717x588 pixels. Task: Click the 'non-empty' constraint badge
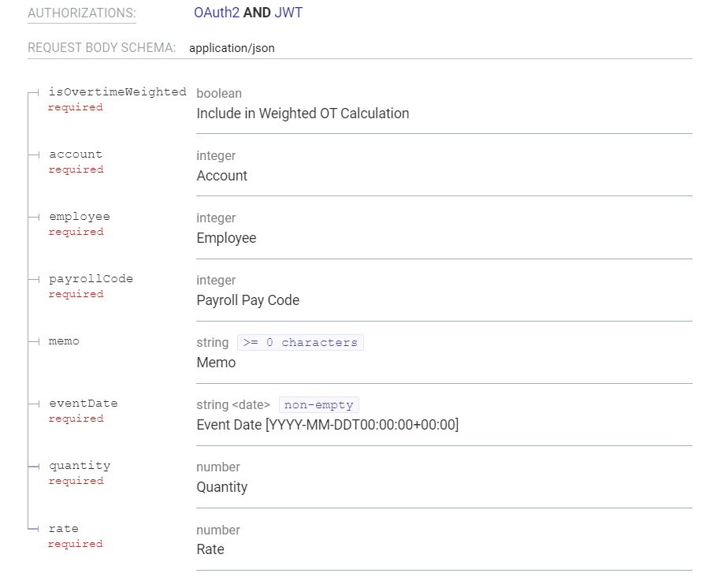[319, 404]
